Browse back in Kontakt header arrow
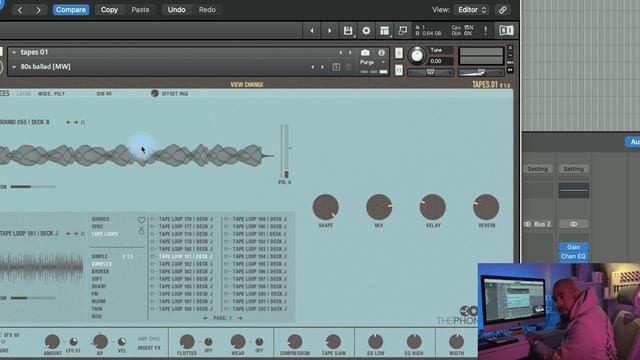Image resolution: width=640 pixels, height=360 pixels. pos(312,31)
